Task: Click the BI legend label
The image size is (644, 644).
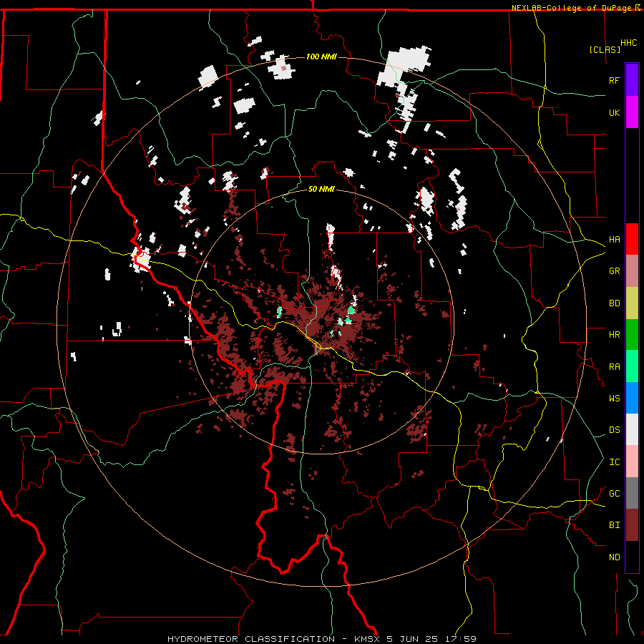Action: point(614,525)
